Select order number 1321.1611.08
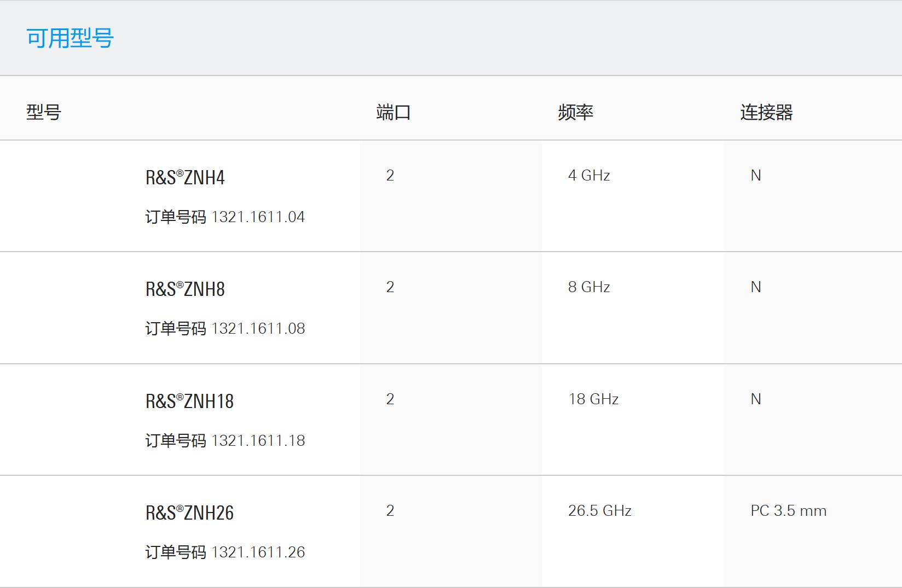 tap(258, 329)
